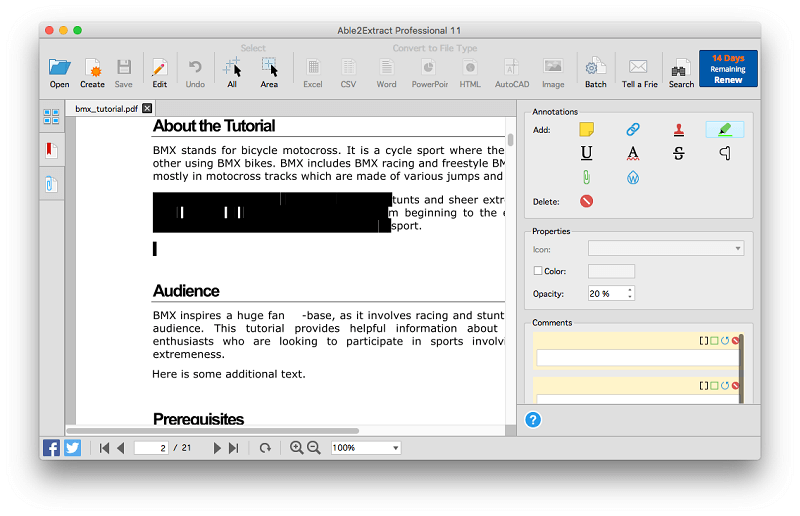Add a green paperclip attachment annotation
Screen dimensions: 800x516
586,178
